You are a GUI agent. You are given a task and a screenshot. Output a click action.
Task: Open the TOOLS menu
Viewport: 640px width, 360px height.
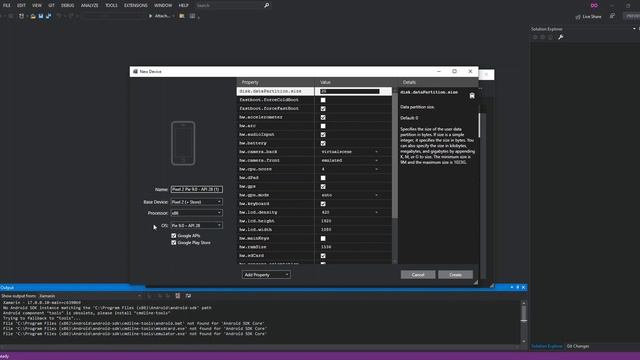(x=111, y=5)
